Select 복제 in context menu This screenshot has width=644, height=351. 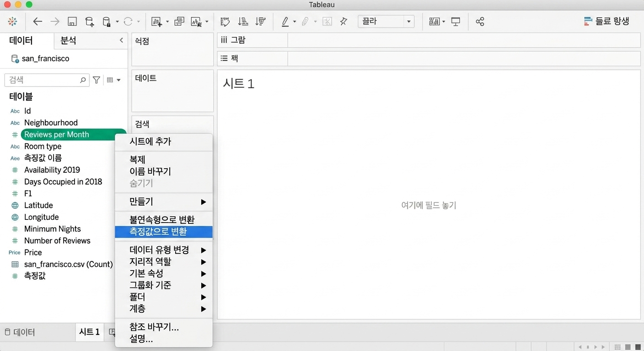[164, 160]
